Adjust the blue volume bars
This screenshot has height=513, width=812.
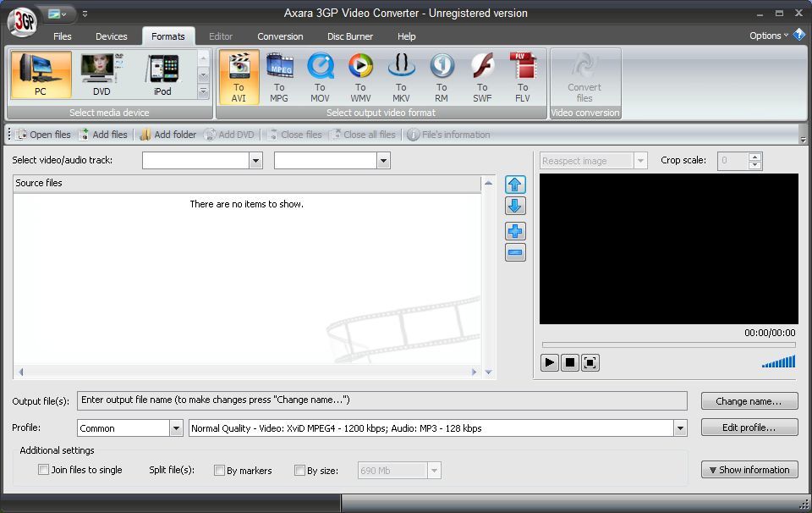click(x=778, y=361)
